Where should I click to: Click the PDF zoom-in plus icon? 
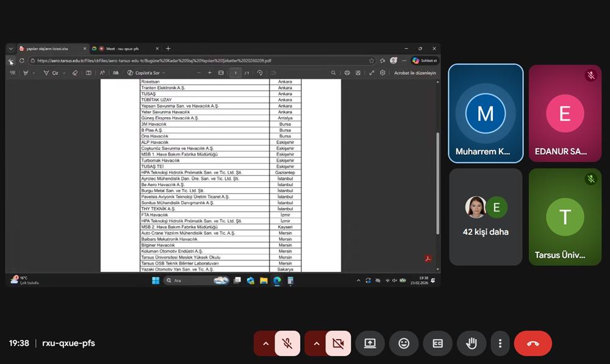(209, 73)
